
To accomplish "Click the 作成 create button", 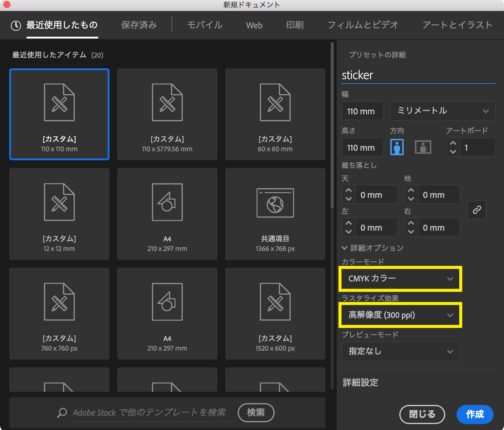I will 475,414.
